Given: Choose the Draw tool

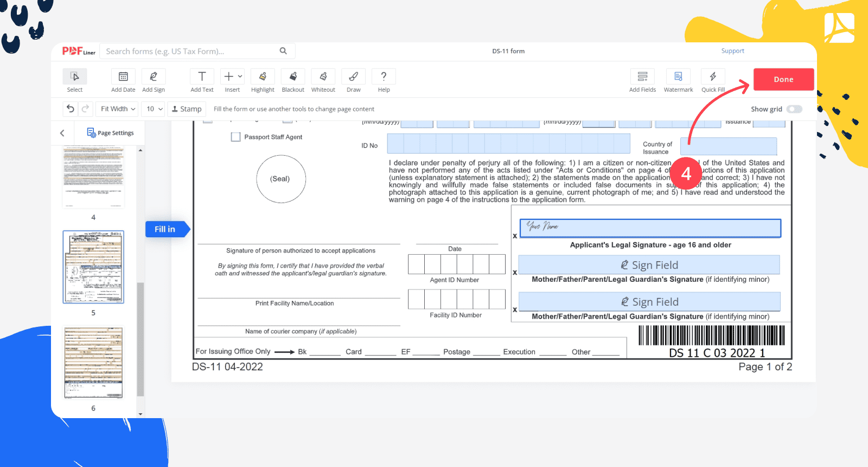Looking at the screenshot, I should (354, 77).
